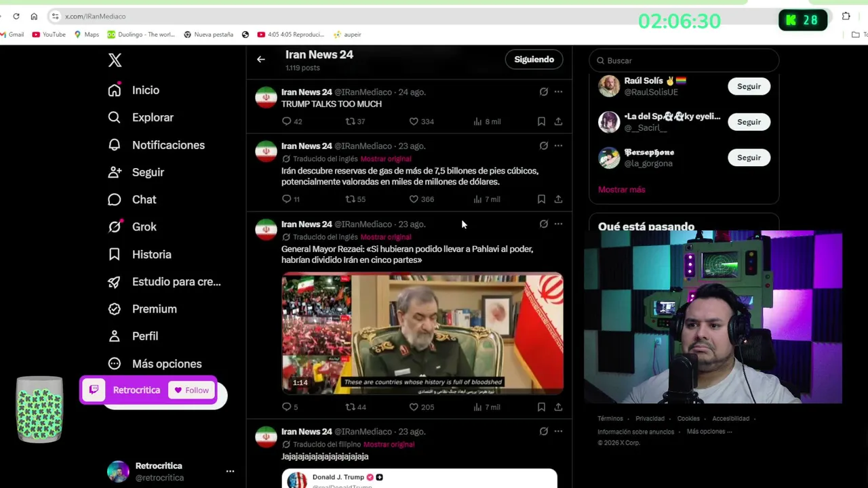The width and height of the screenshot is (868, 488).
Task: Go back with the arrow beside Iran News 24
Action: tap(261, 60)
